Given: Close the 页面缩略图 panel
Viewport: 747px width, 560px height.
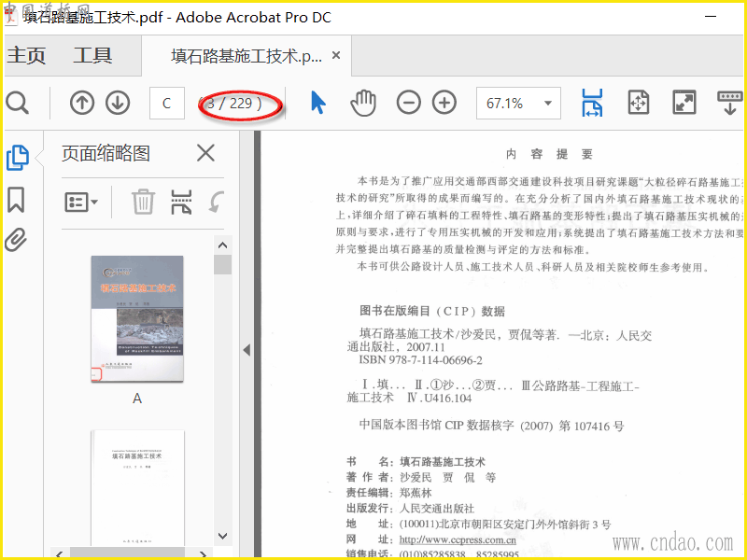Looking at the screenshot, I should click(x=205, y=153).
